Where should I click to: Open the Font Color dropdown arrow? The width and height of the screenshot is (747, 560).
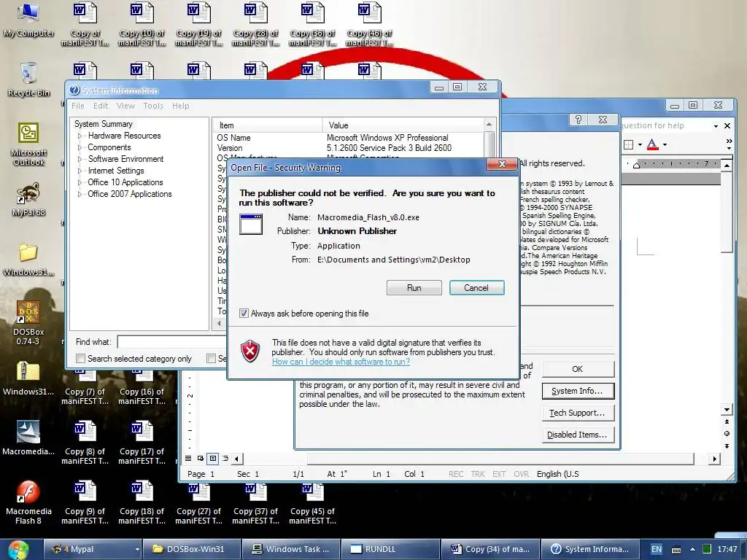665,145
